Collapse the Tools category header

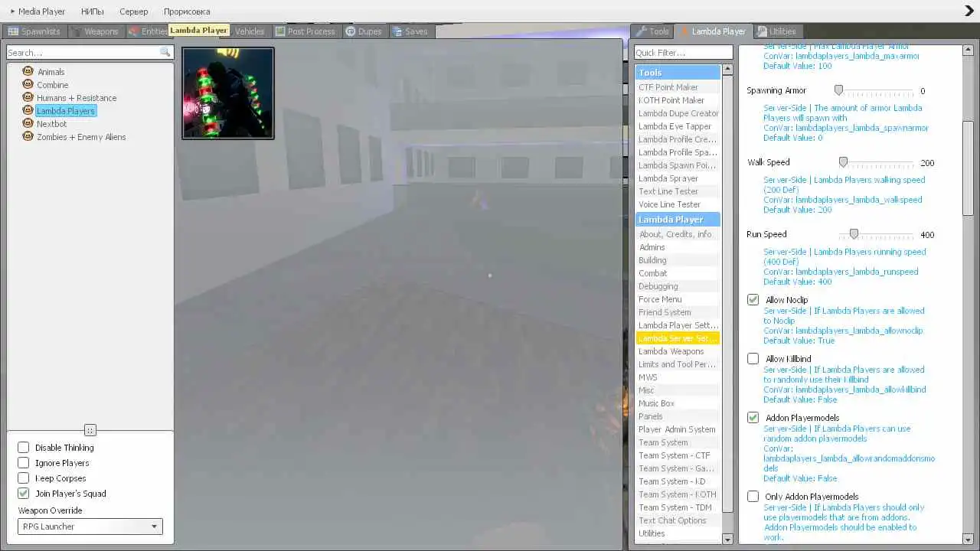tap(678, 73)
